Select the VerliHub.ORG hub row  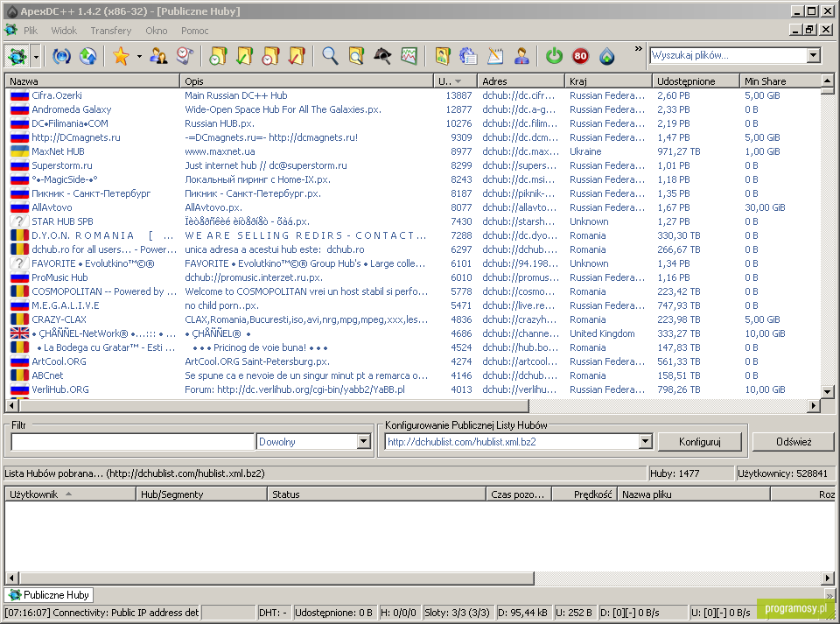pos(412,389)
